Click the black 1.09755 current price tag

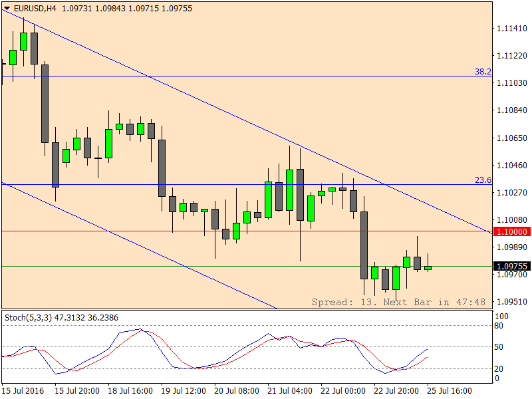tap(511, 267)
